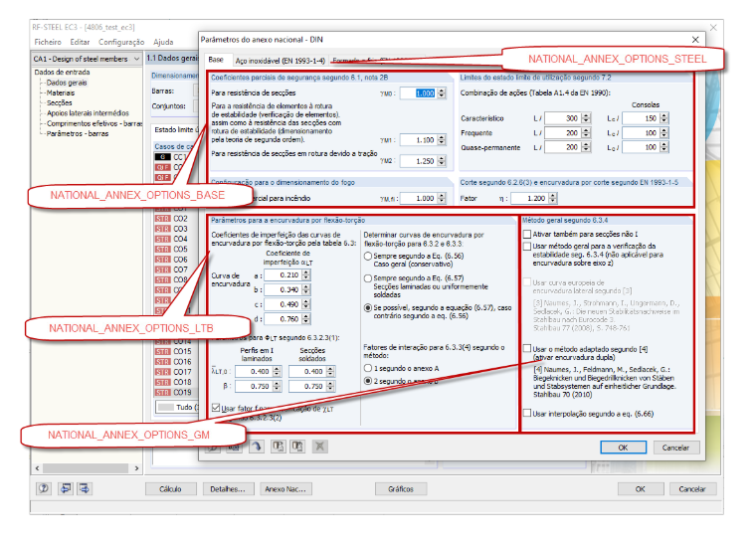Open the Editar menu
The height and width of the screenshot is (539, 756).
click(80, 42)
